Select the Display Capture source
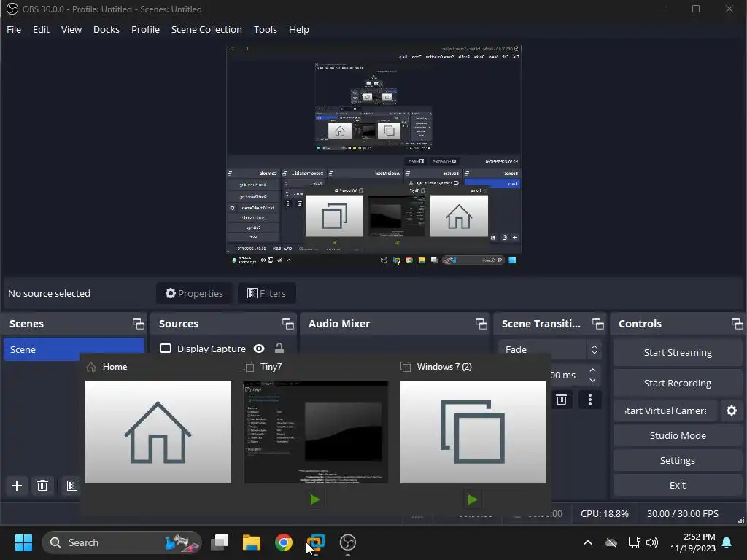The width and height of the screenshot is (747, 560). click(x=211, y=349)
